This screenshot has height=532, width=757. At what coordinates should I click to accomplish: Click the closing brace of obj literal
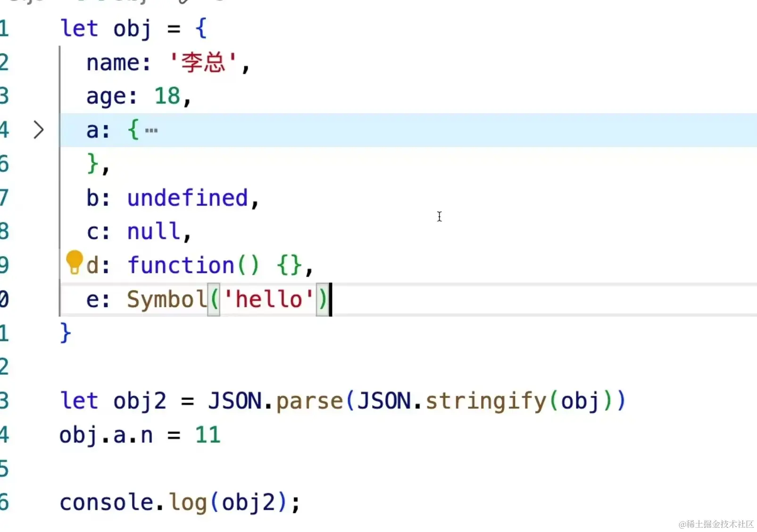click(66, 333)
